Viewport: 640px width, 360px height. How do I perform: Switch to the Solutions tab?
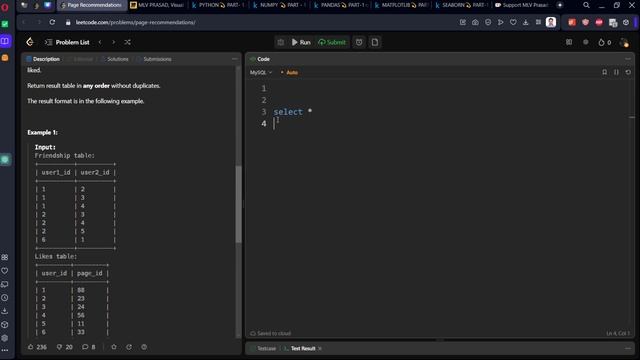point(115,59)
